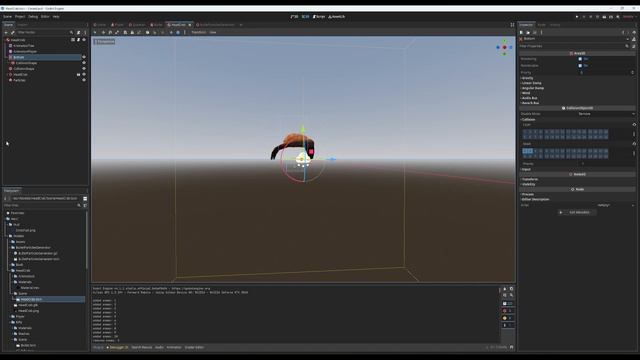
Task: Open documentation icon beside Bottom object name
Action: [x=634, y=39]
